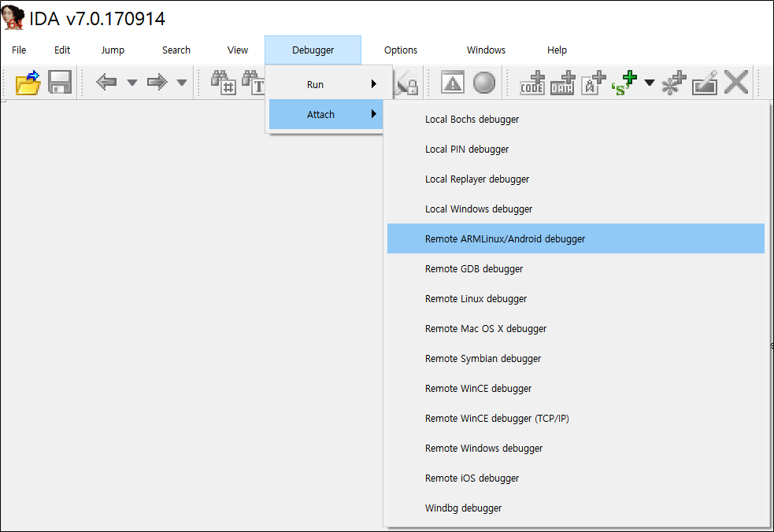Screen dimensions: 774x532
Task: Click the jump forward arrow icon
Action: (x=157, y=82)
